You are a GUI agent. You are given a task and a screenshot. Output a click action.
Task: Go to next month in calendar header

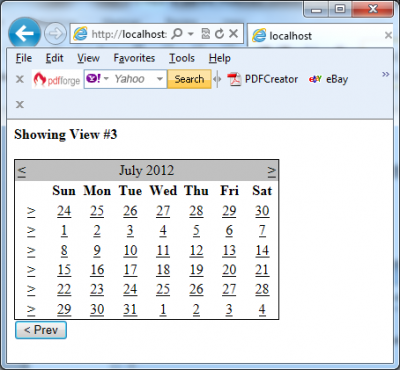click(272, 170)
